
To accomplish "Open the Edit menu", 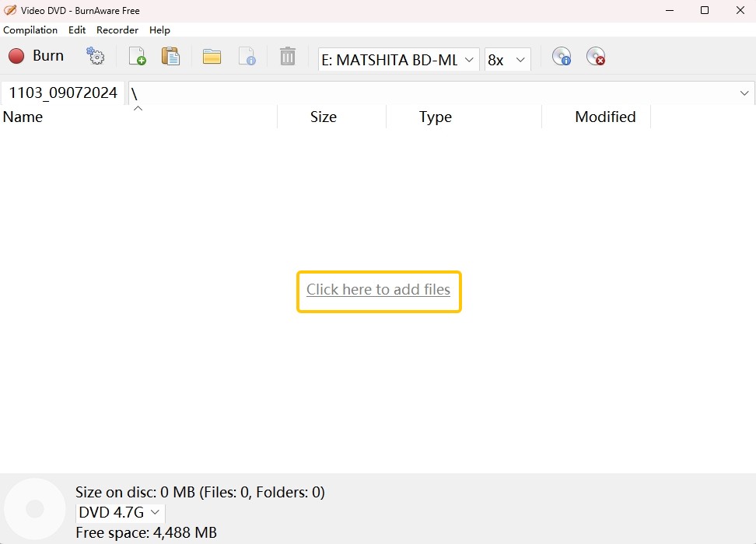I will [77, 30].
